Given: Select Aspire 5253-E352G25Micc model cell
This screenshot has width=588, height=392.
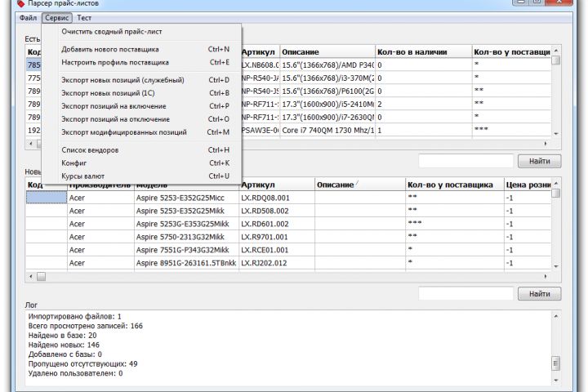Looking at the screenshot, I should coord(186,198).
